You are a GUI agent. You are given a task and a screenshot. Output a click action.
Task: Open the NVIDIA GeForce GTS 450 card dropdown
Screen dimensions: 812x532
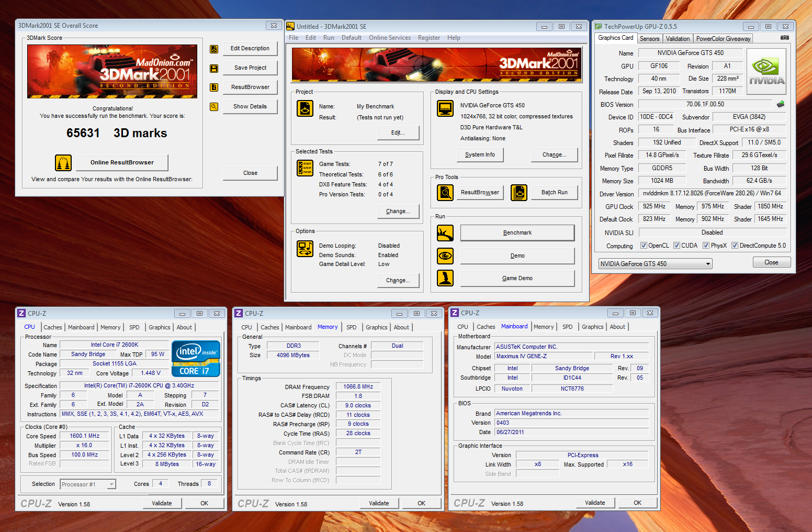pyautogui.click(x=656, y=264)
